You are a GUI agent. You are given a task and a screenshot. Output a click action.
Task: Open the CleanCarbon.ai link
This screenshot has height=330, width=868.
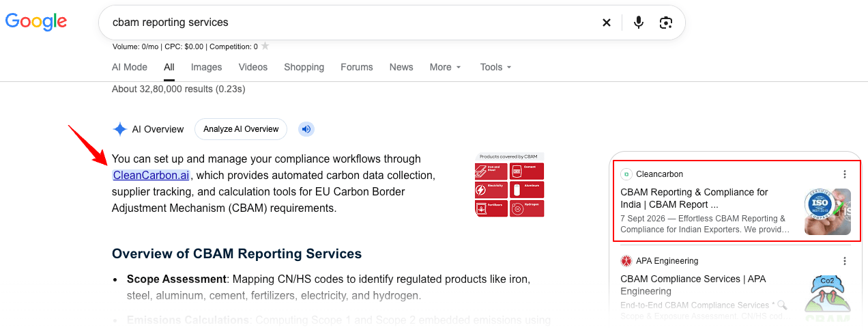click(151, 176)
